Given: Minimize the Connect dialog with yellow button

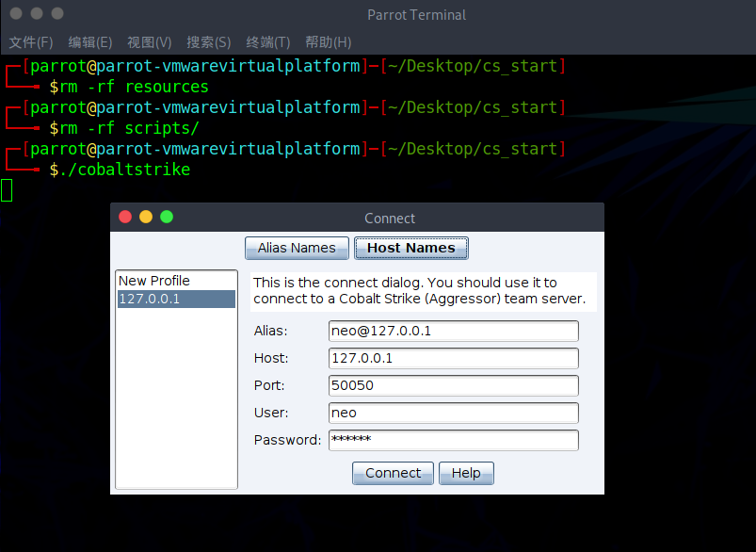Looking at the screenshot, I should pos(146,218).
